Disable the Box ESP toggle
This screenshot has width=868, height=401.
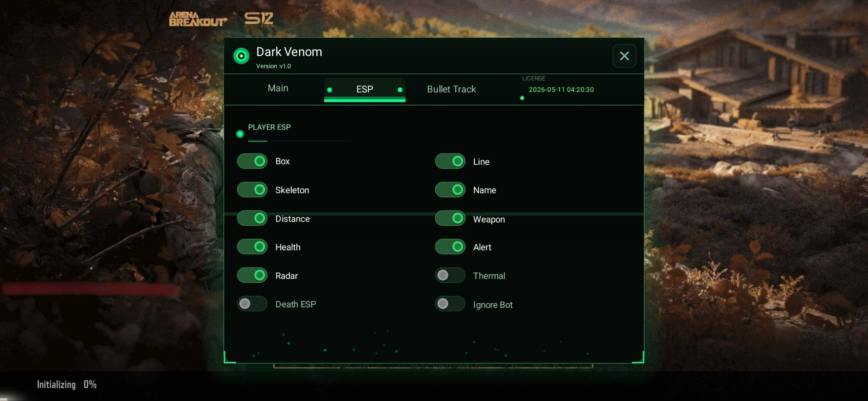(x=252, y=161)
